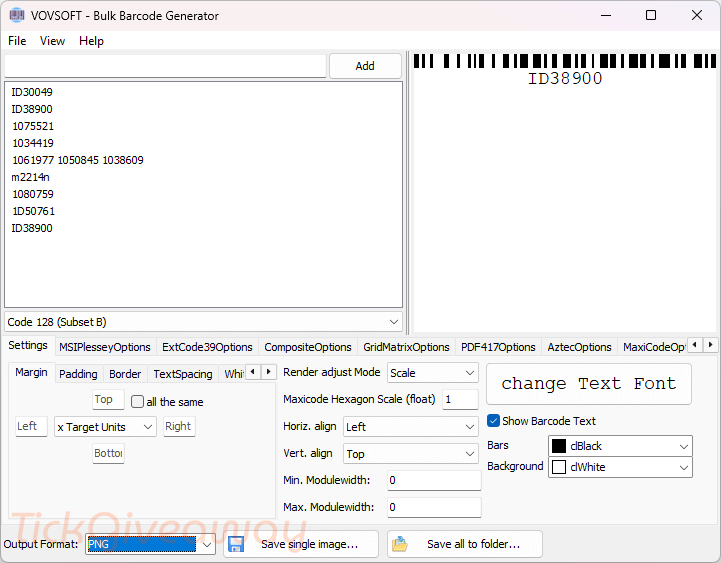Select entry 1061977 1050845 1038609

point(78,160)
